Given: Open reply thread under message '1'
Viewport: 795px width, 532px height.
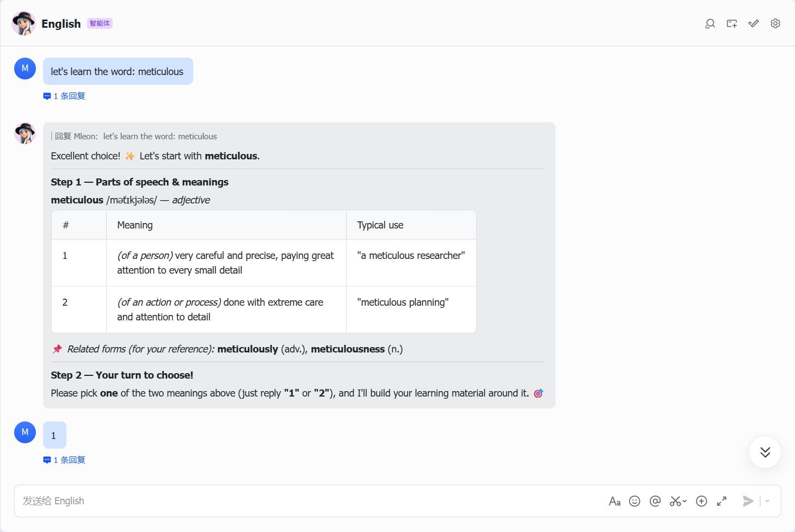Looking at the screenshot, I should pos(64,460).
